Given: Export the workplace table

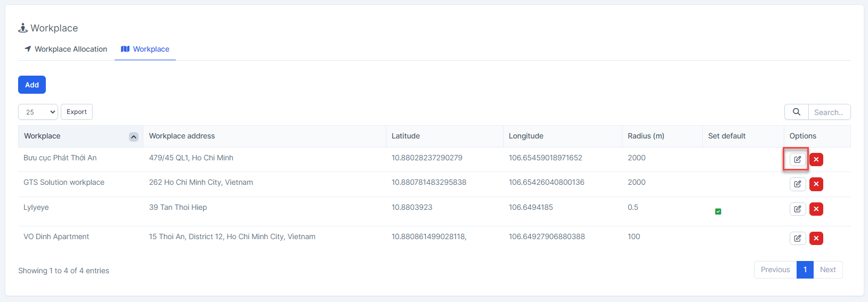Looking at the screenshot, I should point(77,112).
